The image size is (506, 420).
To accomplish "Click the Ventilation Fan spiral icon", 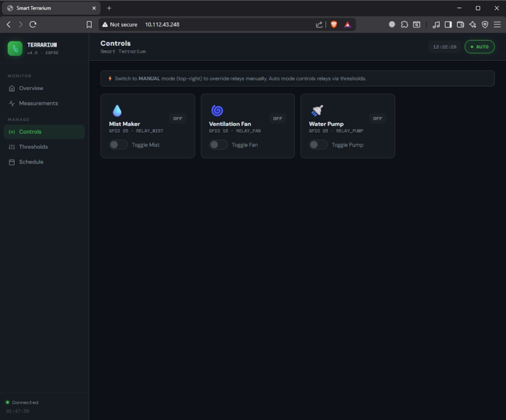I will [x=217, y=111].
